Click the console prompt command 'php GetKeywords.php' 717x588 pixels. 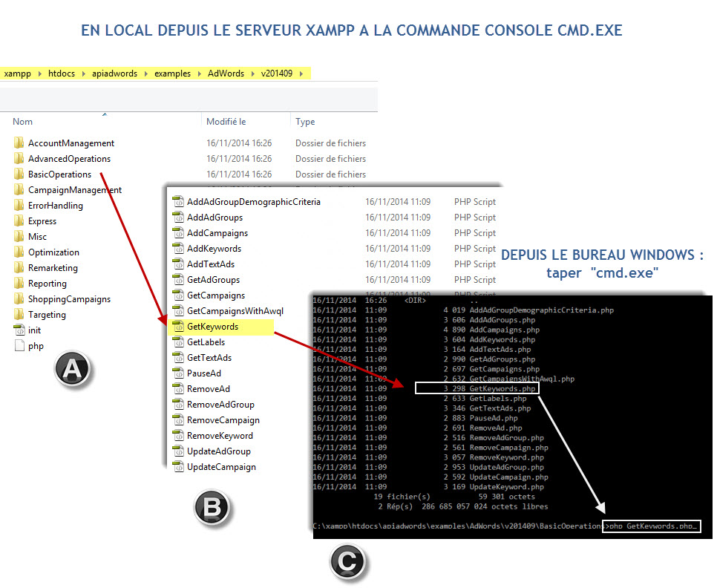coord(652,526)
